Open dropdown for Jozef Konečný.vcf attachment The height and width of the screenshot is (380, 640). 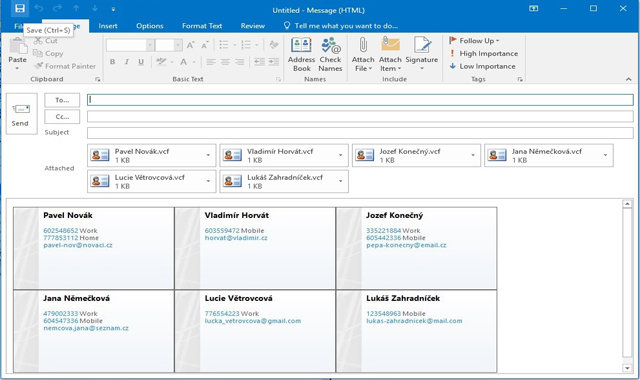(x=473, y=155)
